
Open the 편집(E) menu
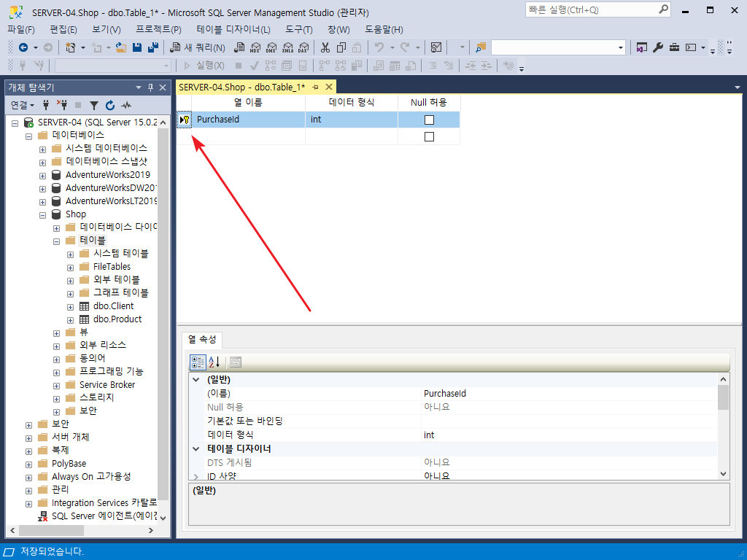coord(63,29)
